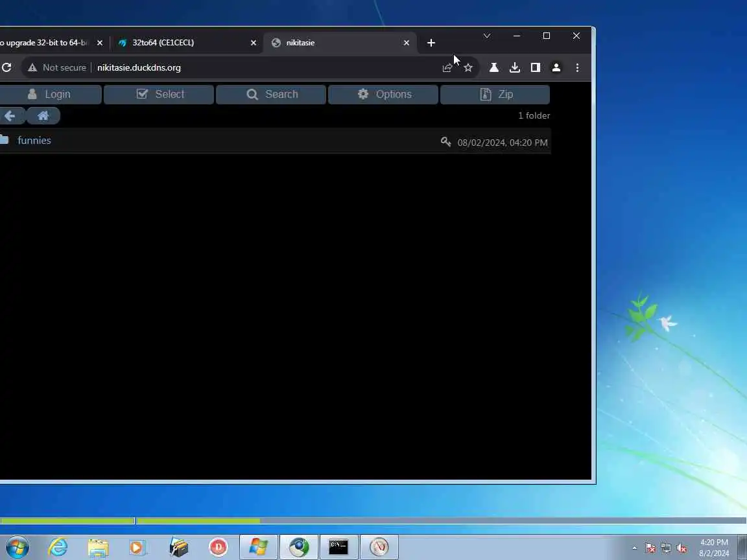Click the Not secure warning icon
This screenshot has height=560, width=747.
click(x=32, y=67)
